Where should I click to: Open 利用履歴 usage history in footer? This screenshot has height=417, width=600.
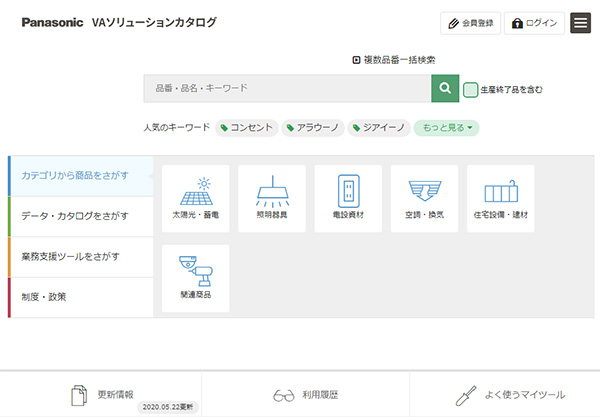pyautogui.click(x=305, y=395)
